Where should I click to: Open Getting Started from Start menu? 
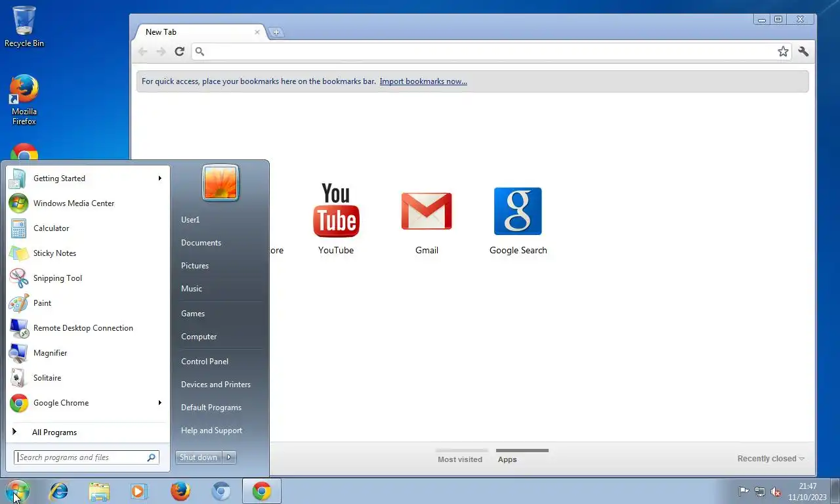(87, 178)
